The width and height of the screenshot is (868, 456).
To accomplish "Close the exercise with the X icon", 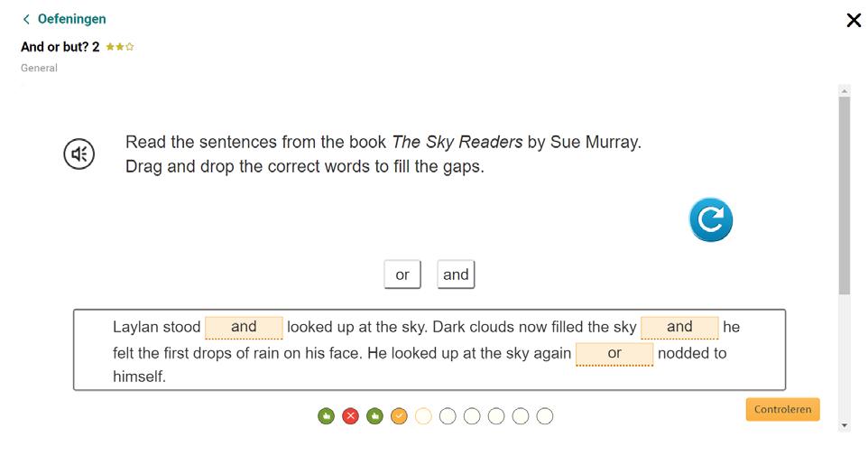I will pyautogui.click(x=854, y=21).
